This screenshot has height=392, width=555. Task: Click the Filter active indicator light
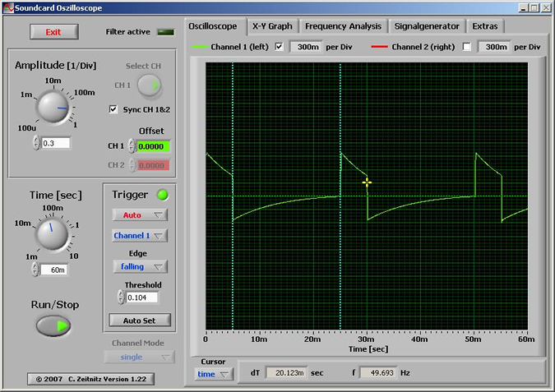(166, 32)
